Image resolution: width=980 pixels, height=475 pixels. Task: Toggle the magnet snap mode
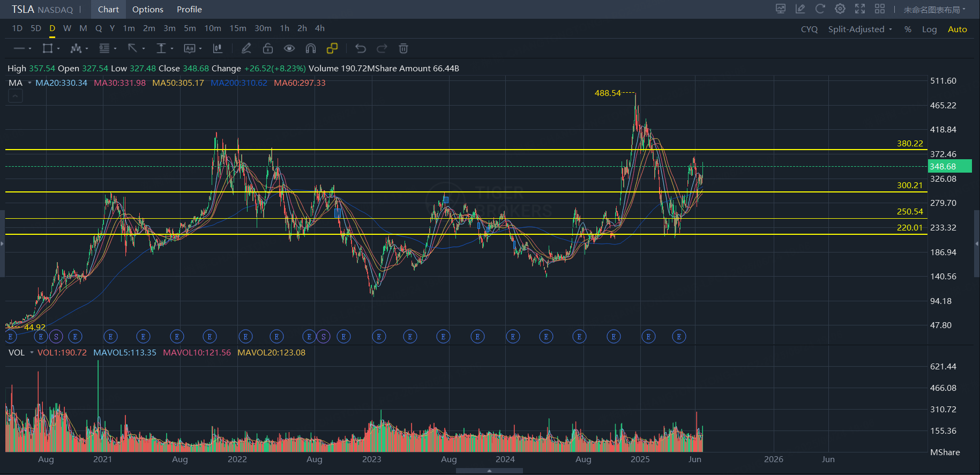click(x=311, y=49)
